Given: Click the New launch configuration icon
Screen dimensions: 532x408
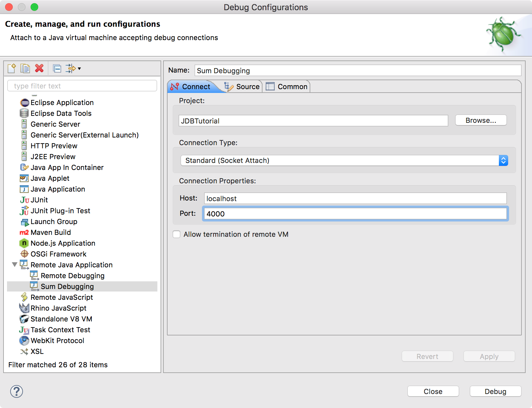Looking at the screenshot, I should point(12,68).
